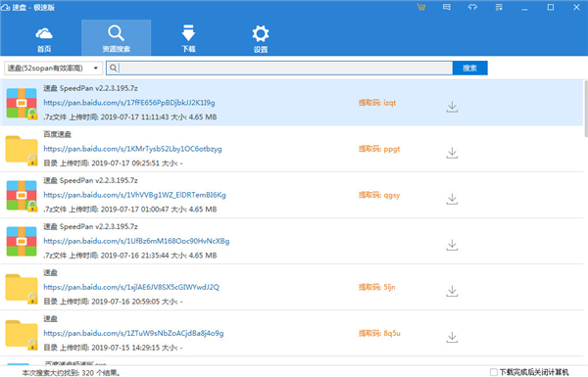588x377 pixels.
Task: Click inside the search text field
Action: point(286,69)
